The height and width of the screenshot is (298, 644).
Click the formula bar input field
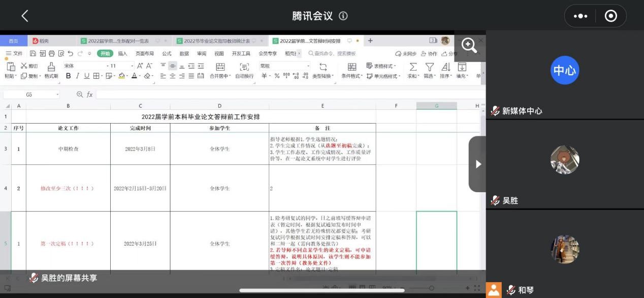pos(289,95)
